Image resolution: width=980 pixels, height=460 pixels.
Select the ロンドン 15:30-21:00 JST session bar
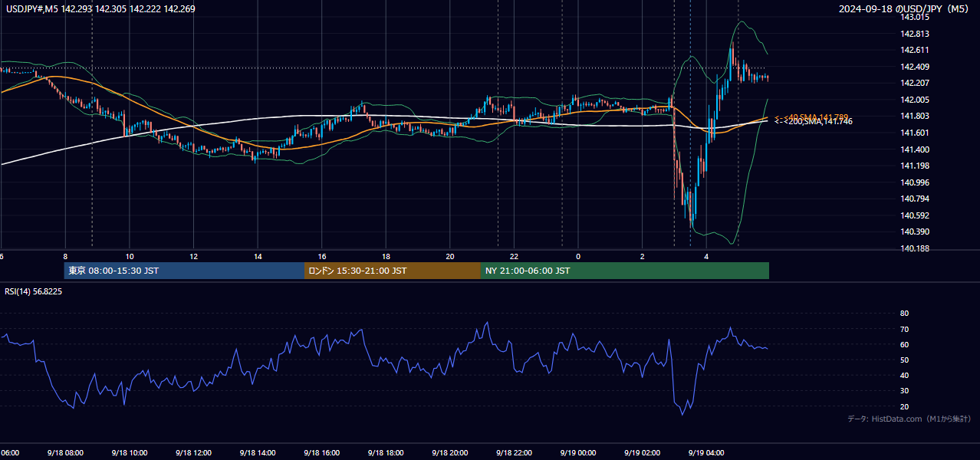(x=393, y=271)
